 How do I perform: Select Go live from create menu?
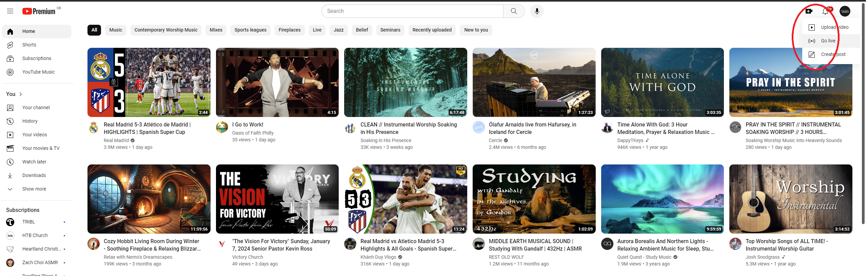[x=831, y=41]
